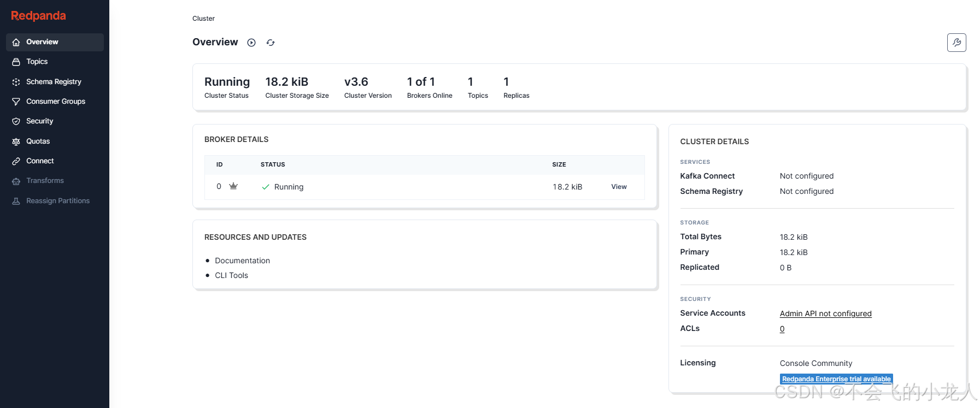This screenshot has height=408, width=980.
Task: Click the CLUSTER DETAILS heading
Action: (x=714, y=141)
